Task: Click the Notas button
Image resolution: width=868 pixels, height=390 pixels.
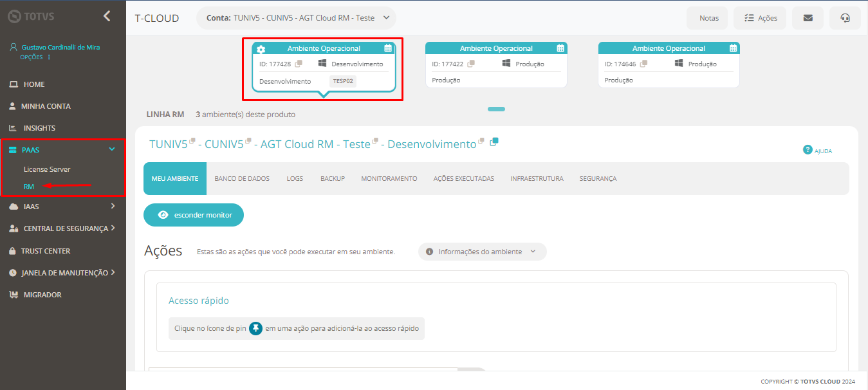Action: 708,18
